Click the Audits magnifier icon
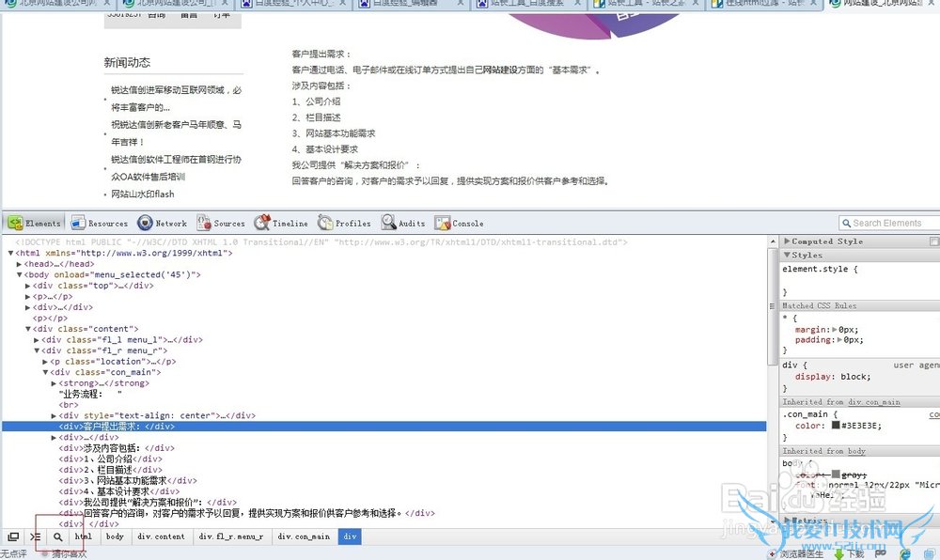The width and height of the screenshot is (940, 560). pyautogui.click(x=388, y=223)
